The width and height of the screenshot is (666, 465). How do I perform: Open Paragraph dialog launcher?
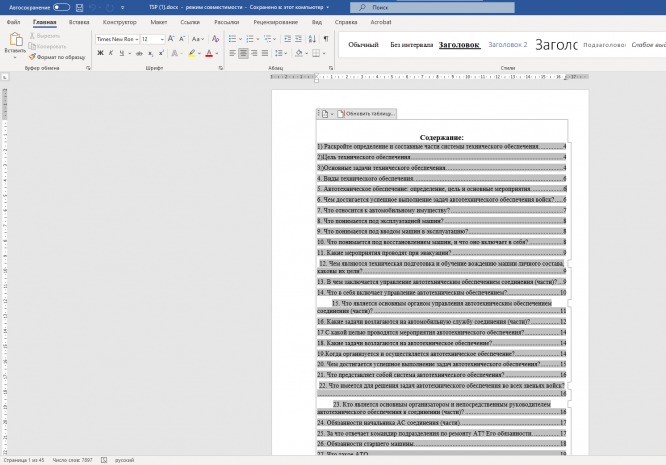[x=331, y=68]
